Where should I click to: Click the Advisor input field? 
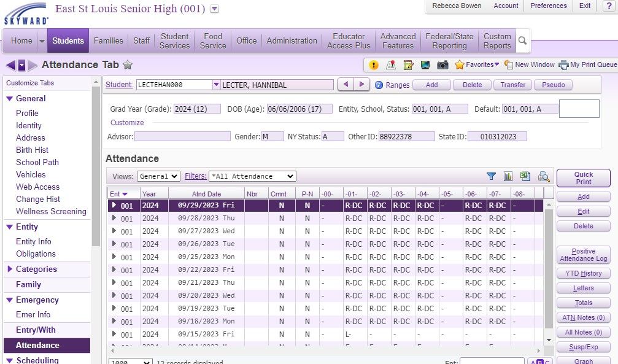(x=182, y=136)
